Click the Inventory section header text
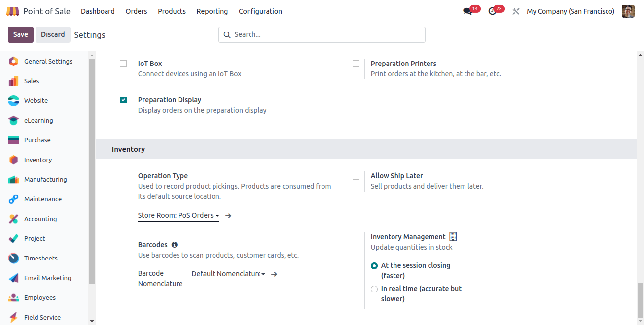Image resolution: width=644 pixels, height=325 pixels. pos(128,149)
